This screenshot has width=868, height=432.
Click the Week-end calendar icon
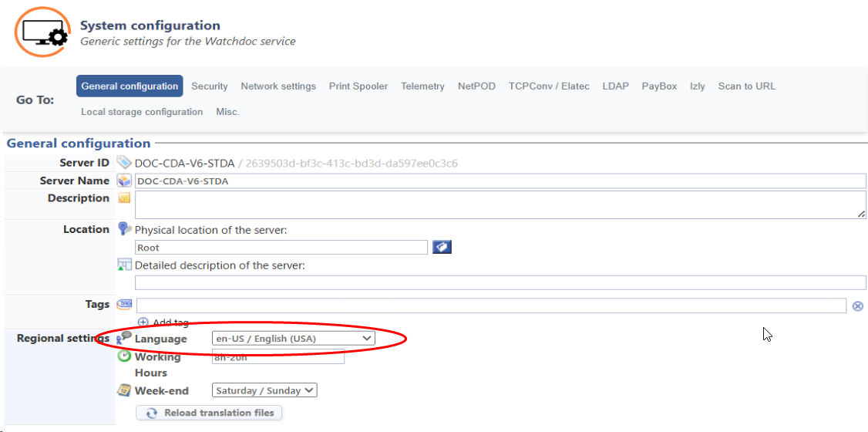click(124, 390)
